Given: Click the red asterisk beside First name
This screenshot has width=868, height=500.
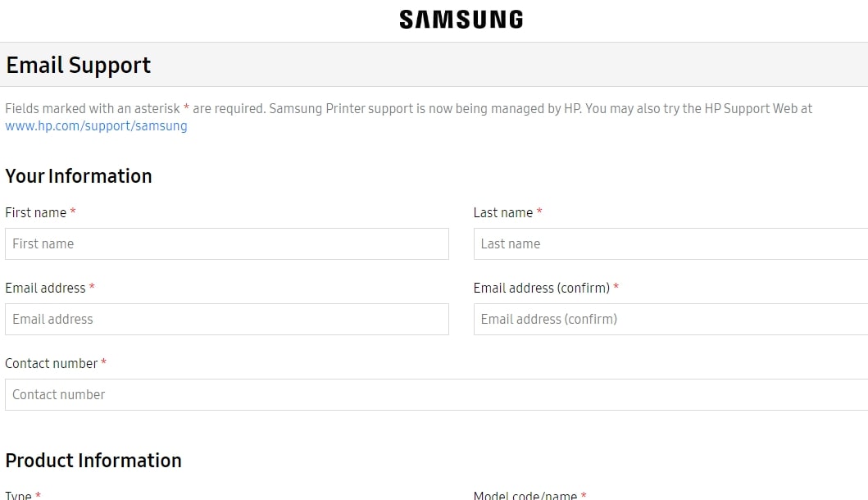Looking at the screenshot, I should coord(72,211).
